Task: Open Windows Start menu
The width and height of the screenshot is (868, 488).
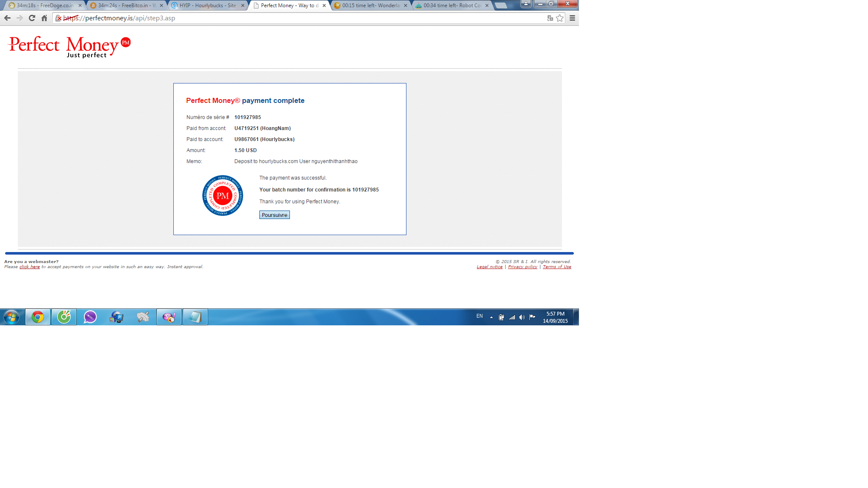Action: pyautogui.click(x=11, y=317)
